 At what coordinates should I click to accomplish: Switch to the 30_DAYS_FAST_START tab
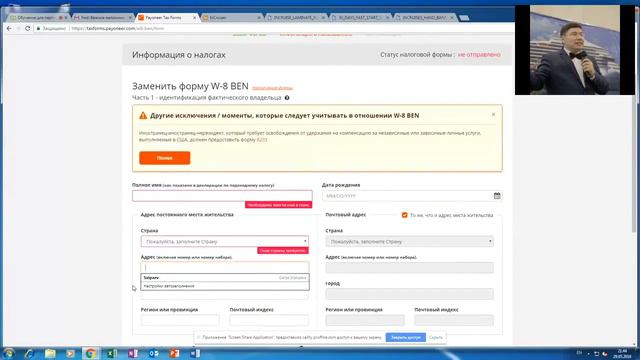360,18
